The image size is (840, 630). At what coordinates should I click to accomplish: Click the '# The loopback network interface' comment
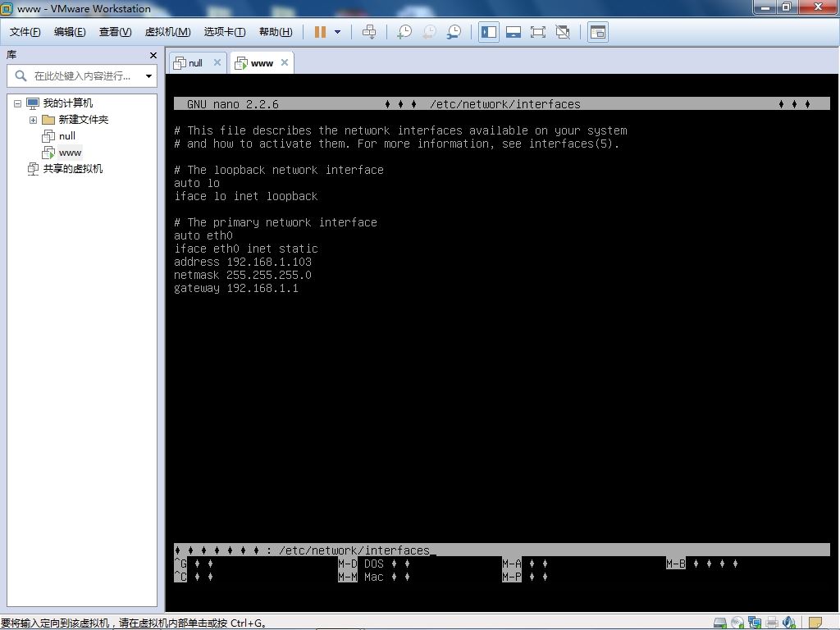tap(279, 171)
